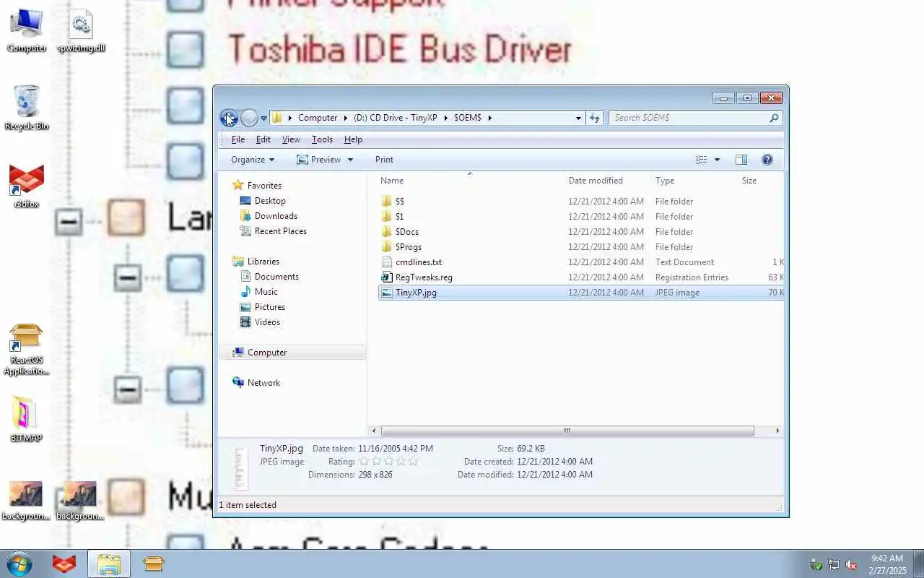
Task: Open the recent pages dropdown beside Forward
Action: (263, 118)
